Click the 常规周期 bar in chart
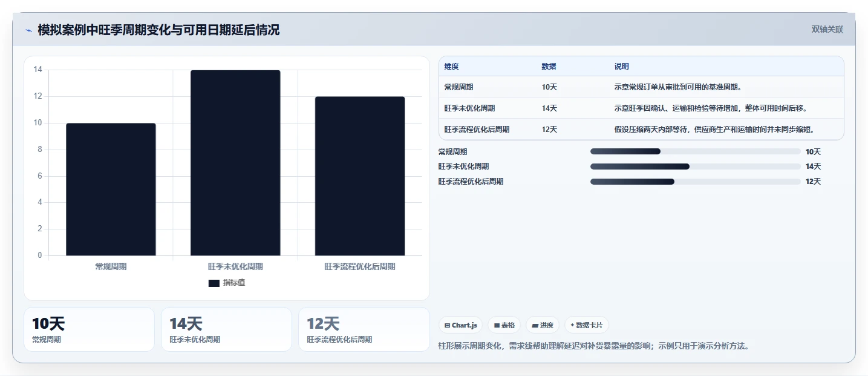Viewport: 868px width, 376px height. 111,190
